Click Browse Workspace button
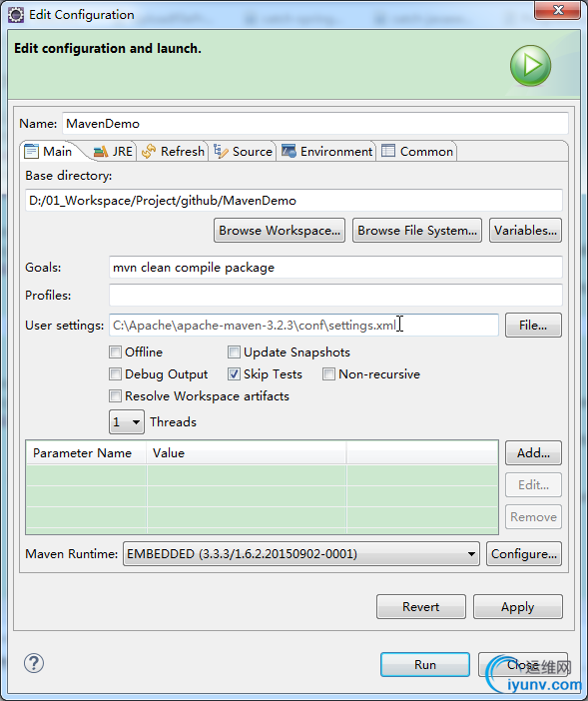 tap(280, 231)
